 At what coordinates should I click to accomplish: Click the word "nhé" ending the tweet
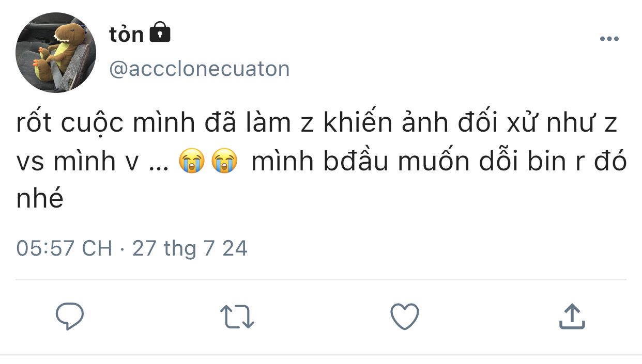[x=40, y=199]
